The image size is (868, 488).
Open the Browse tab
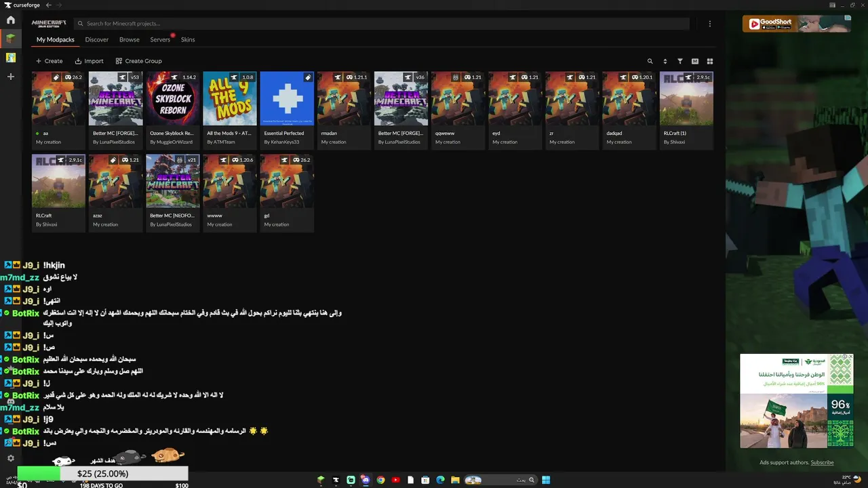(x=130, y=39)
